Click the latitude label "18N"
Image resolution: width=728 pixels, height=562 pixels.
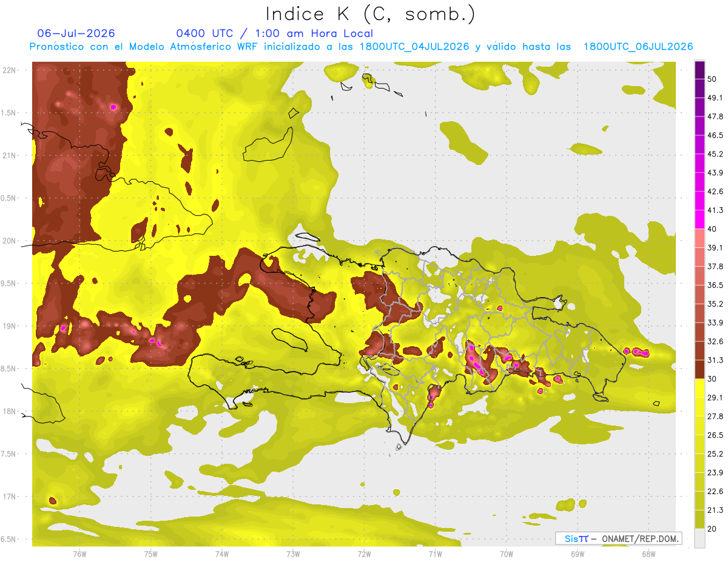point(10,411)
